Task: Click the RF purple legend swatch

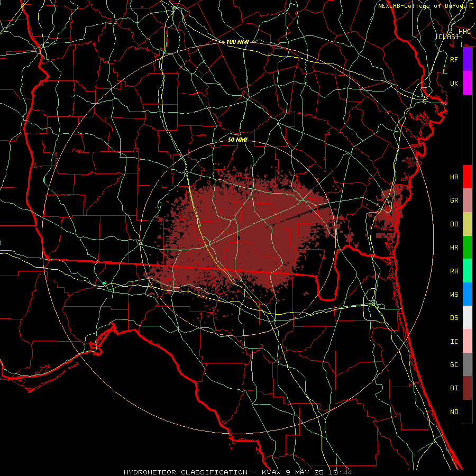Action: click(467, 59)
